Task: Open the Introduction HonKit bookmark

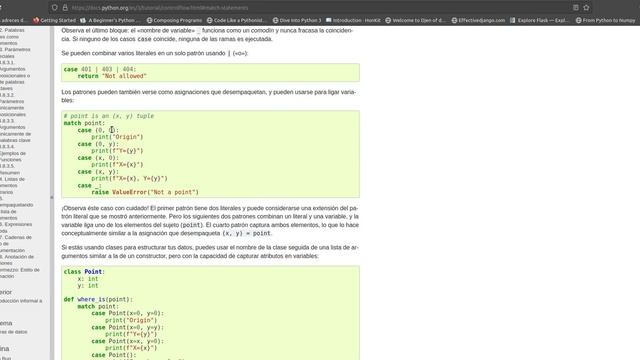Action: (353, 20)
